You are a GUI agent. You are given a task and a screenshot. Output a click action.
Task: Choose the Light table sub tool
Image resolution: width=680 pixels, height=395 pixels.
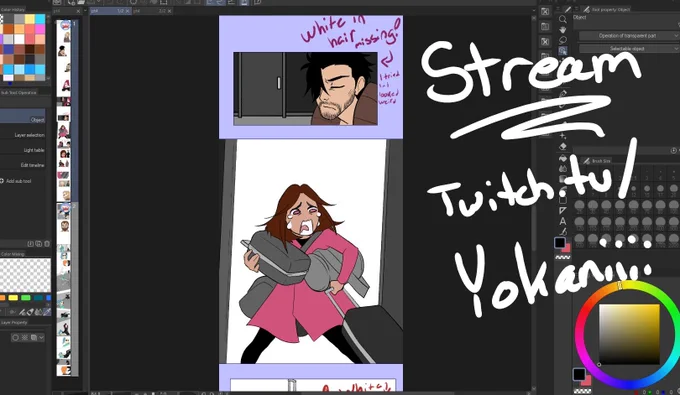[23, 150]
